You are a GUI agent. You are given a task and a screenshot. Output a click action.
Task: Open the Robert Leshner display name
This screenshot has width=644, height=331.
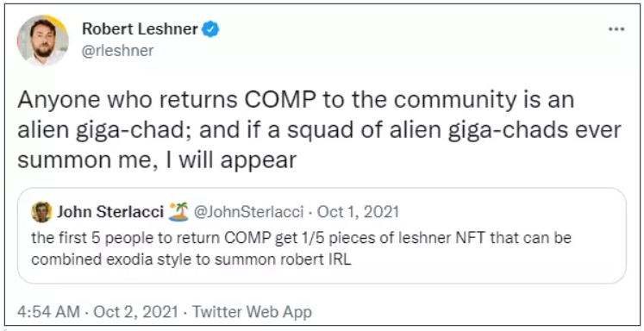click(x=140, y=29)
